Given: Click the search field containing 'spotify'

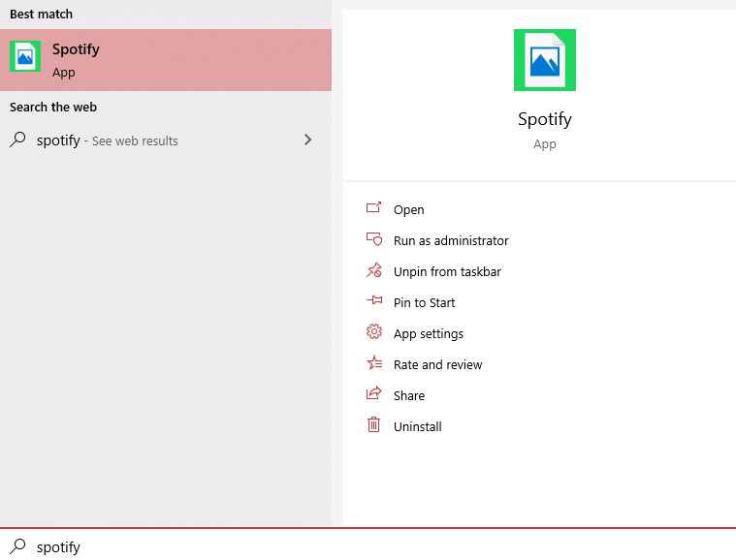Looking at the screenshot, I should pyautogui.click(x=368, y=545).
